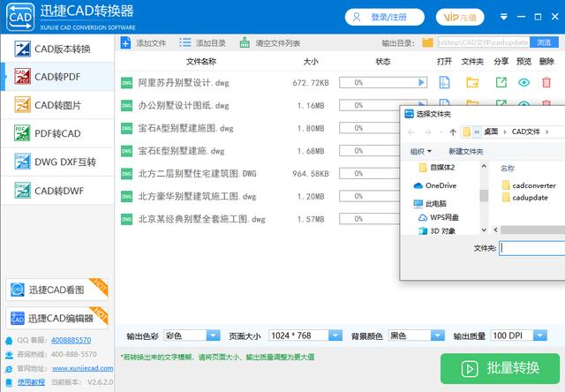This screenshot has height=392, width=565.
Task: Open folder for 阿里苏丹别墅设计.dwg
Action: pos(472,82)
